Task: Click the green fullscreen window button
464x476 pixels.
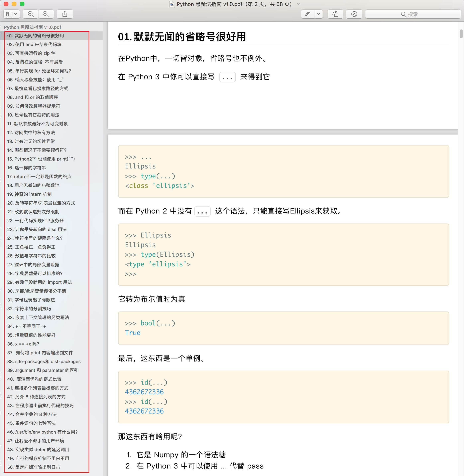Action: coord(22,4)
